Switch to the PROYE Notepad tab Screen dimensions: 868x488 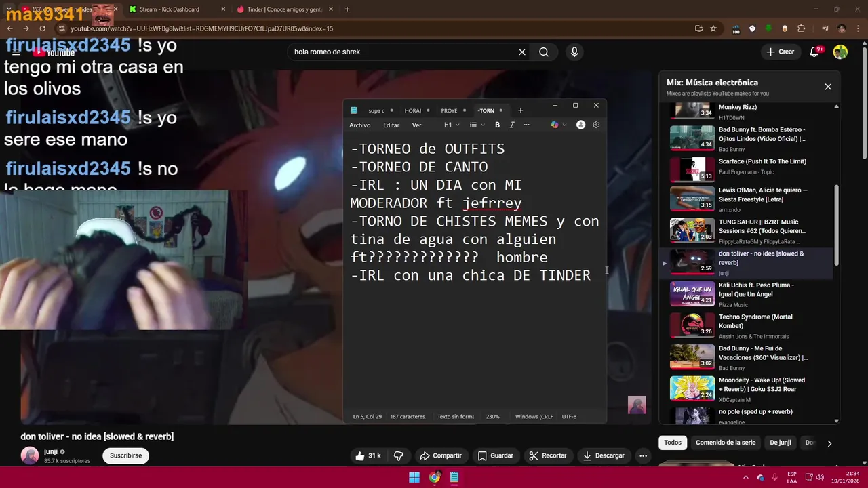(x=449, y=110)
